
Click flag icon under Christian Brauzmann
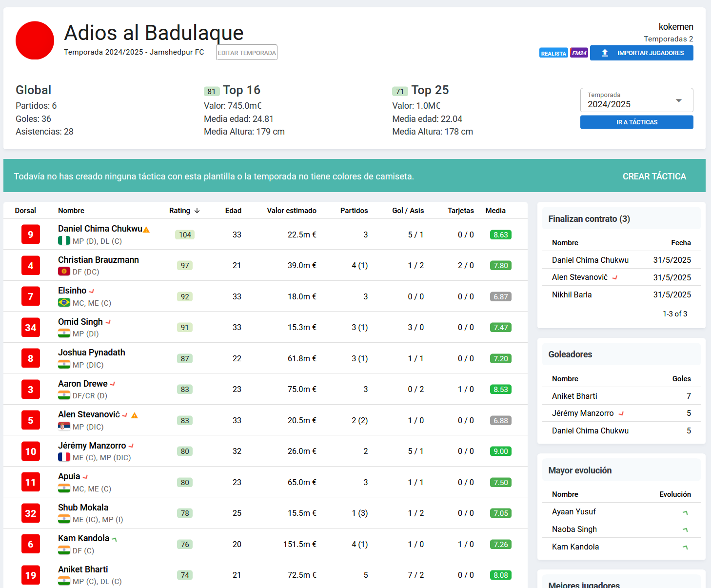[64, 272]
